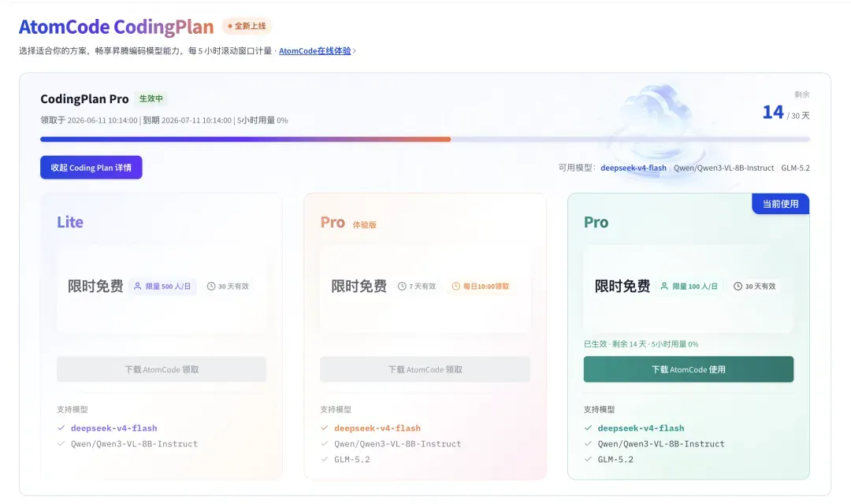851x504 pixels.
Task: Click the orange clock icon for 每日10:00领取
Action: (456, 286)
